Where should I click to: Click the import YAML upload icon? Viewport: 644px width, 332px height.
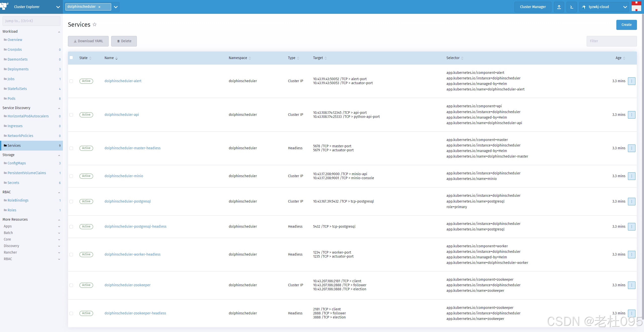559,7
